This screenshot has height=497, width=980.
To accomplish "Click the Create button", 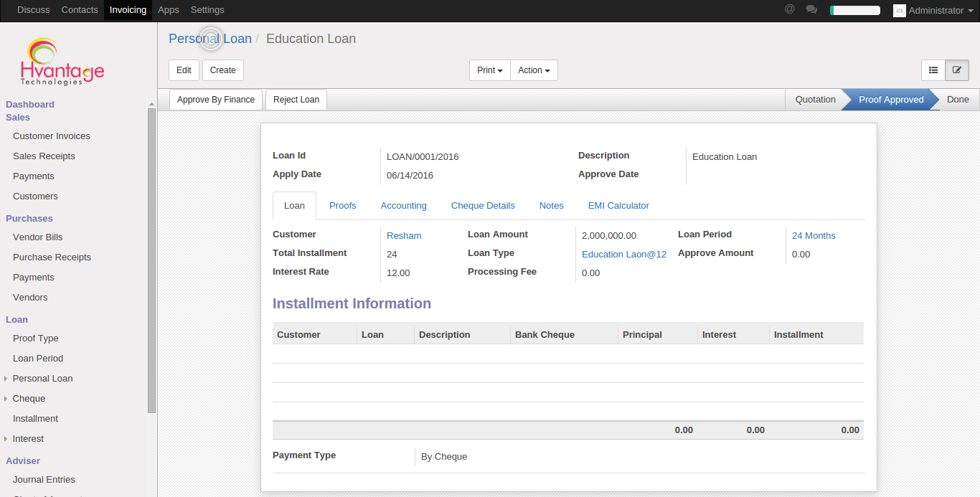I will pos(223,70).
